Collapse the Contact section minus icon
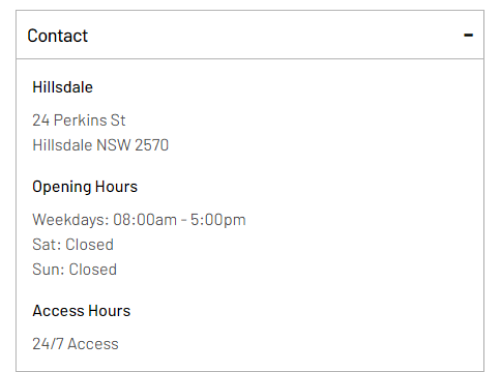This screenshot has width=500, height=373. coord(468,35)
